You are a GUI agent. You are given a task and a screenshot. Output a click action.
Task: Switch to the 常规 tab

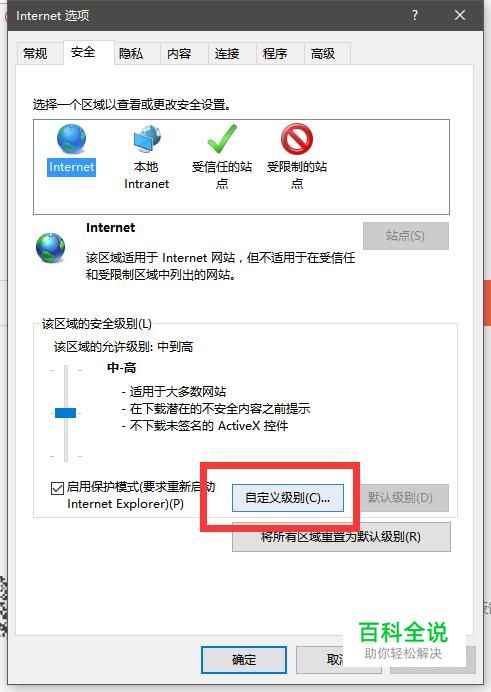point(35,54)
